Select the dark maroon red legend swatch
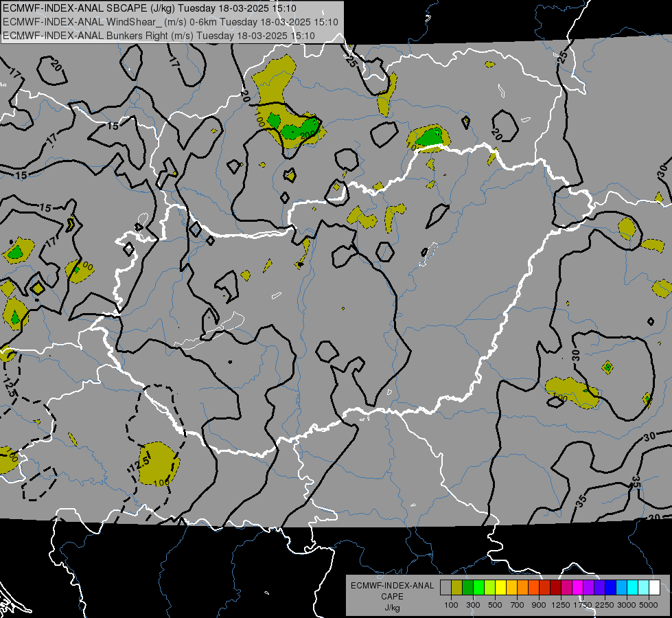The image size is (672, 618). 556,587
